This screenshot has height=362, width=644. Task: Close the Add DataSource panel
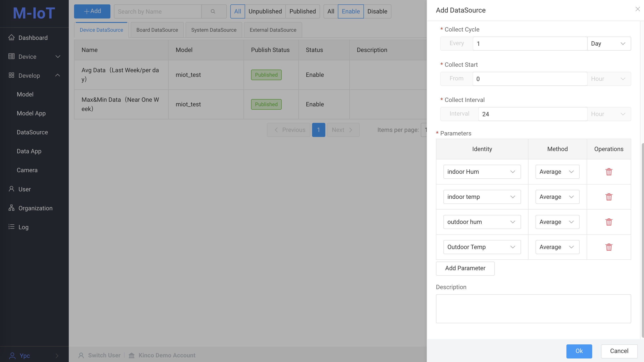click(x=638, y=9)
